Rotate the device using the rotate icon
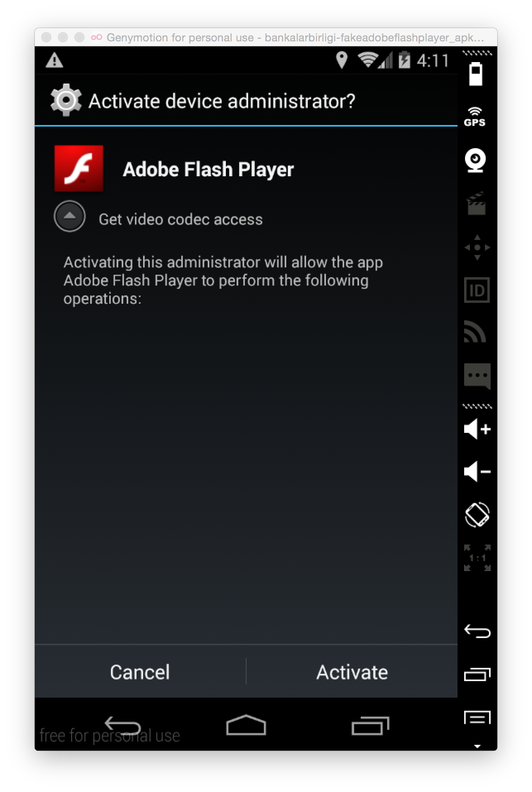The image size is (532, 792). (x=477, y=515)
